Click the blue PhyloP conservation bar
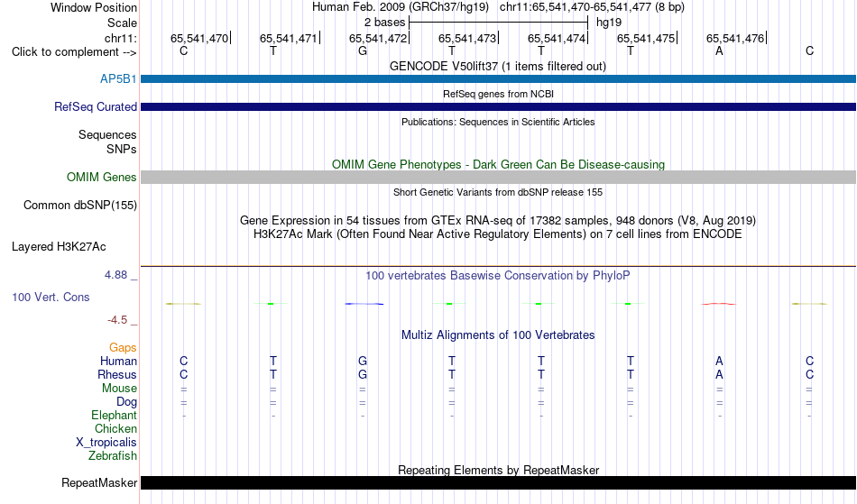857x504 pixels. pyautogui.click(x=364, y=304)
